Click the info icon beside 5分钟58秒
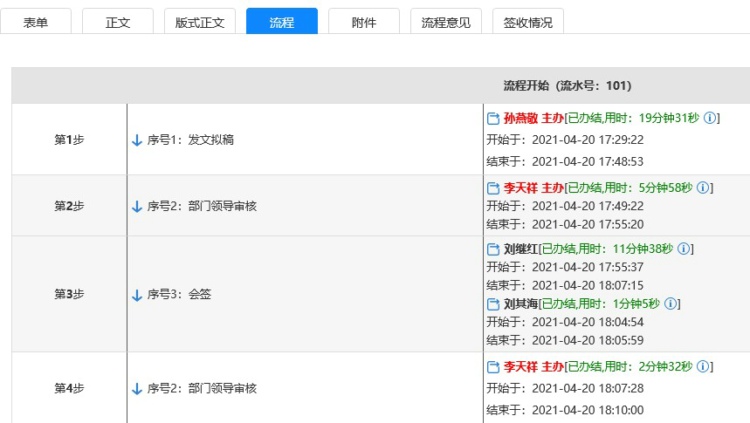 (x=703, y=188)
